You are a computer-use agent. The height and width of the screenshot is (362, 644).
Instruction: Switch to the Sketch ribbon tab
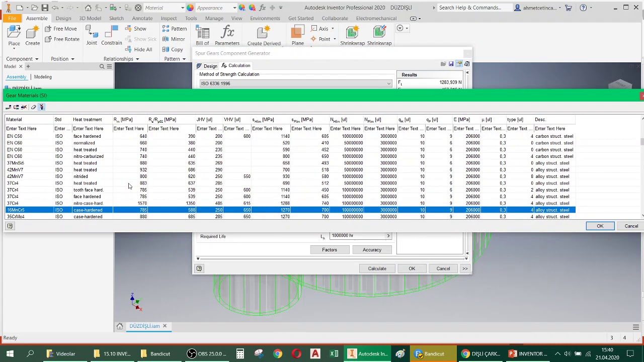[116, 18]
